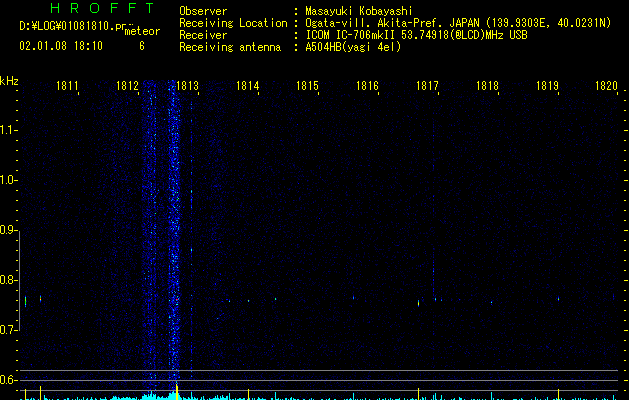Click the 1811 time axis marker
Viewport: 629px width, 400px height.
pyautogui.click(x=67, y=86)
